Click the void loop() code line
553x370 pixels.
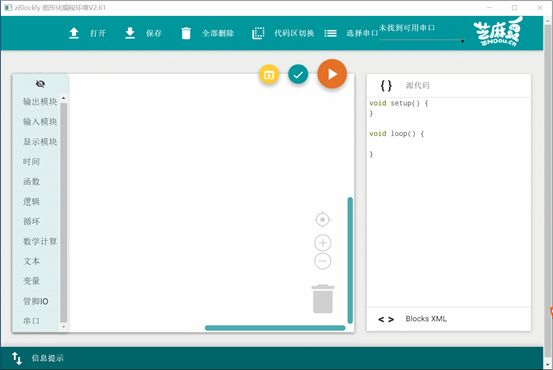coord(396,134)
